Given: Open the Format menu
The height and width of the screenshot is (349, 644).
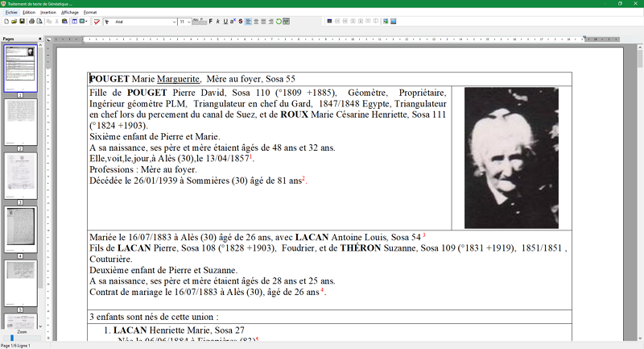Looking at the screenshot, I should (90, 12).
